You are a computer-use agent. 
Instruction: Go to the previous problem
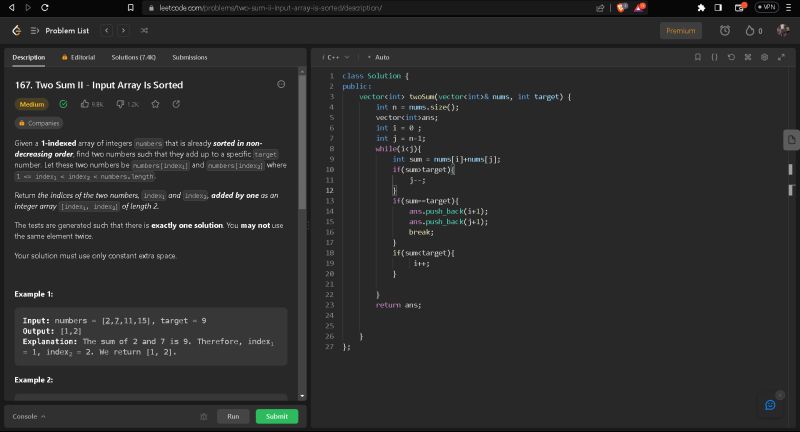(107, 31)
